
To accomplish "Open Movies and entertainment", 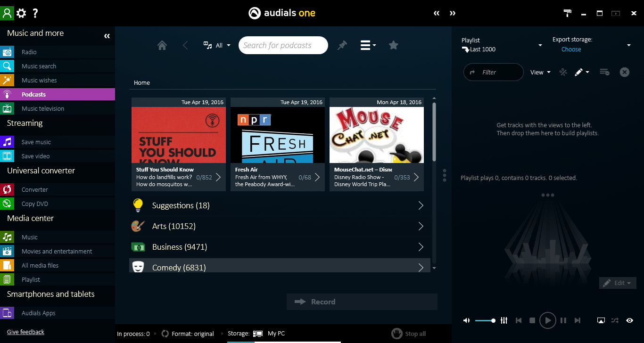I will click(x=58, y=251).
